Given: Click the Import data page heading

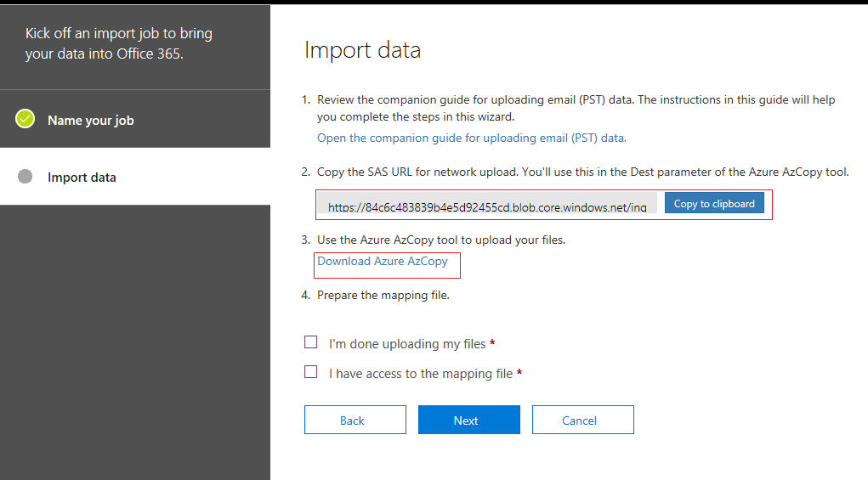Looking at the screenshot, I should pyautogui.click(x=363, y=50).
